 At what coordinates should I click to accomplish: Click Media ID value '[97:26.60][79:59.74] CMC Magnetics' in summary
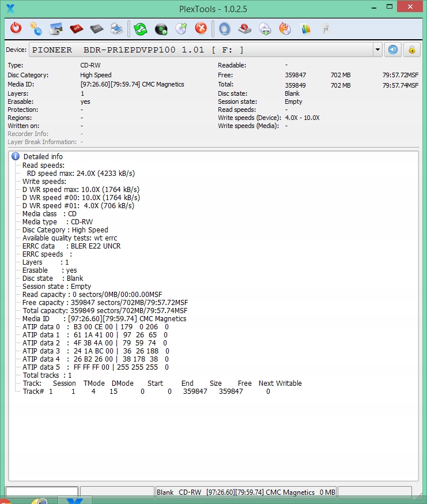[132, 84]
